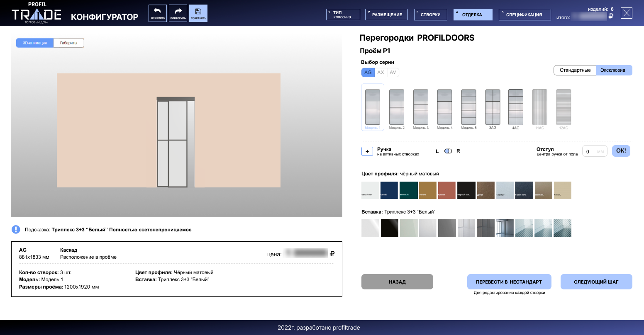Open the Створки step tab
Image resolution: width=644 pixels, height=335 pixels.
(431, 15)
